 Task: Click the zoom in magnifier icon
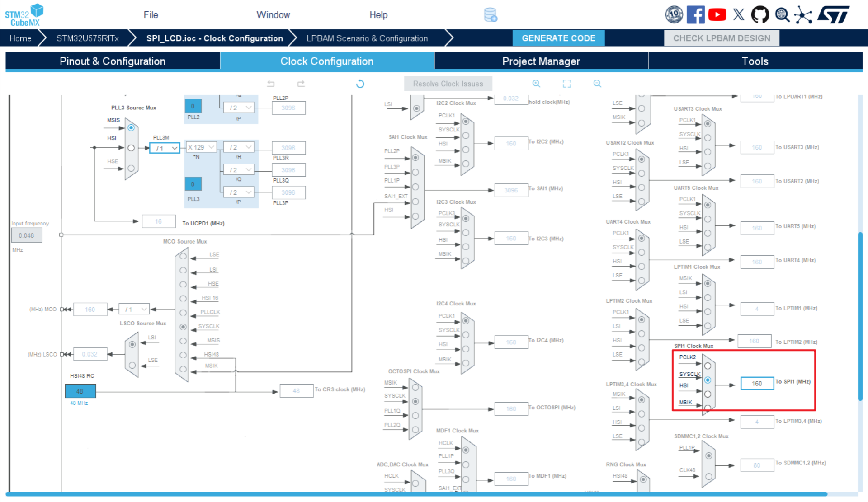(x=536, y=84)
